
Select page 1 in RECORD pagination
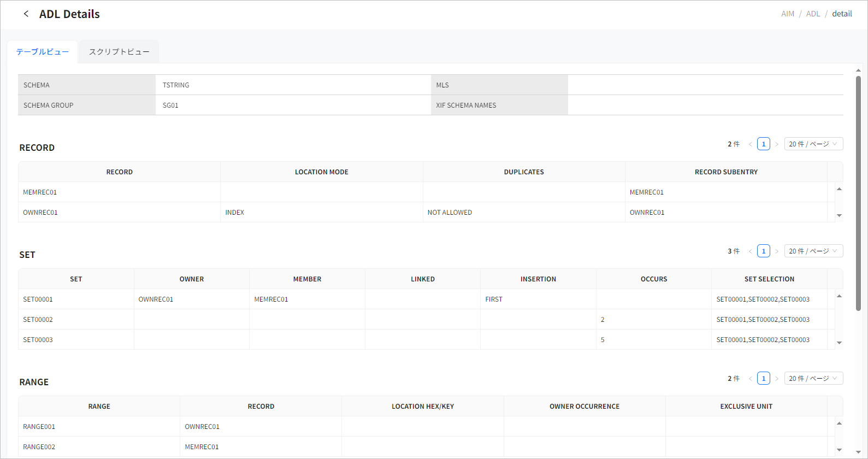tap(764, 144)
